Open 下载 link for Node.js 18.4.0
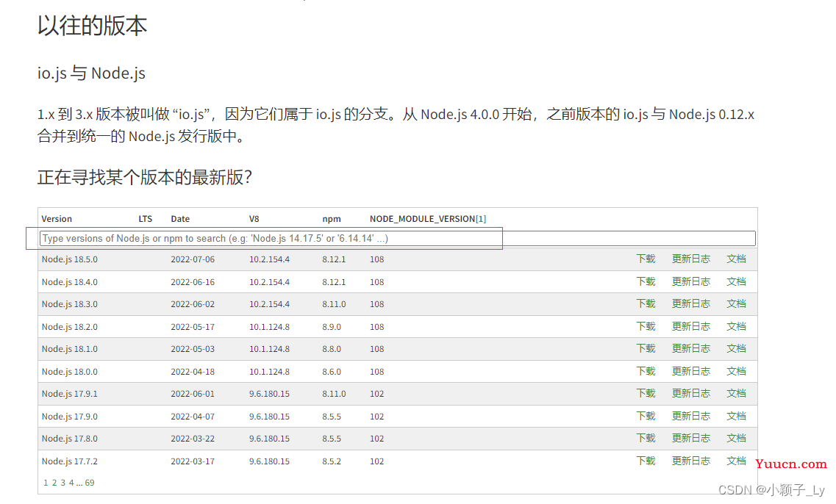The width and height of the screenshot is (836, 504). click(x=646, y=282)
